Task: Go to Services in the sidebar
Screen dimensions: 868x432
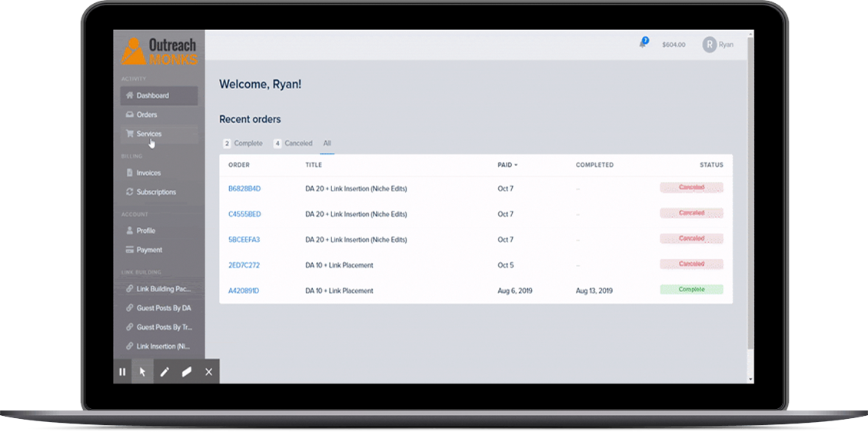Action: [x=149, y=135]
